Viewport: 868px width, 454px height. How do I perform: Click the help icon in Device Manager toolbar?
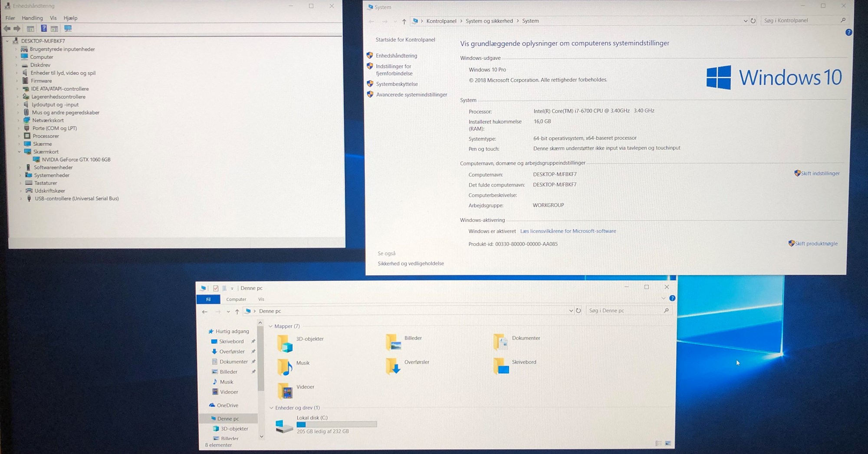[44, 29]
